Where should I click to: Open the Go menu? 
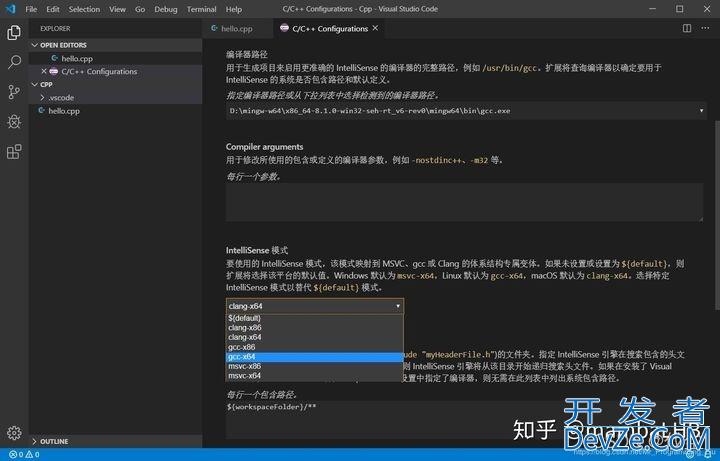click(140, 9)
